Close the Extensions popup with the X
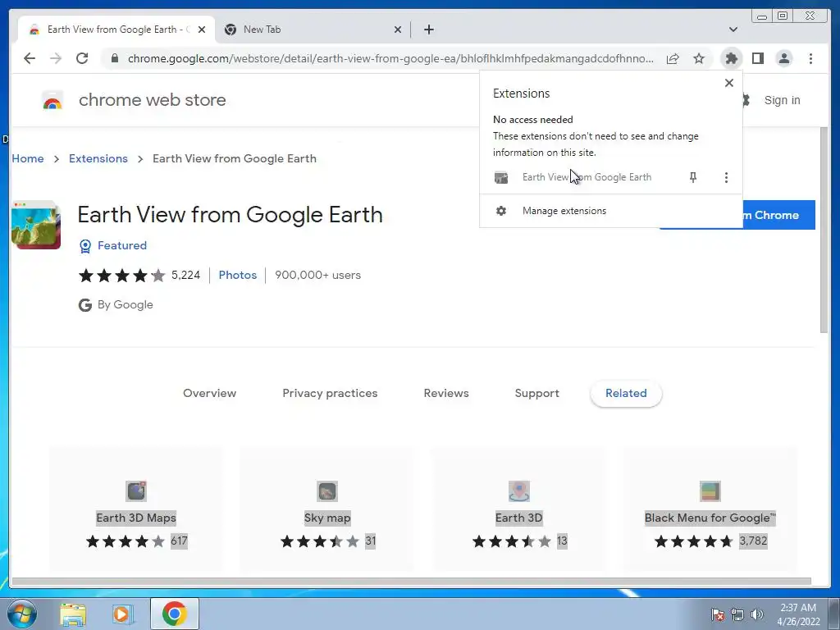840x630 pixels. tap(729, 83)
